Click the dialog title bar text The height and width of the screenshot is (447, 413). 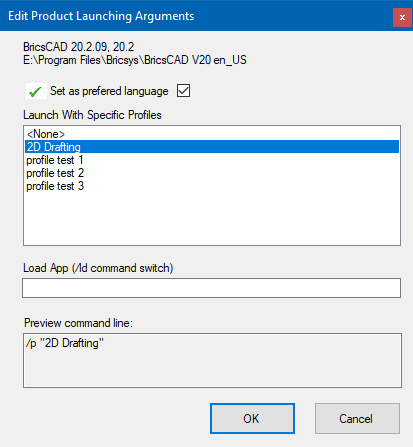(101, 16)
